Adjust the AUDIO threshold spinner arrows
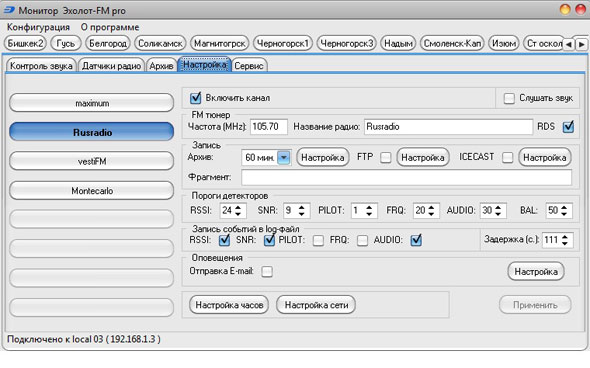The width and height of the screenshot is (590, 368). tap(498, 210)
